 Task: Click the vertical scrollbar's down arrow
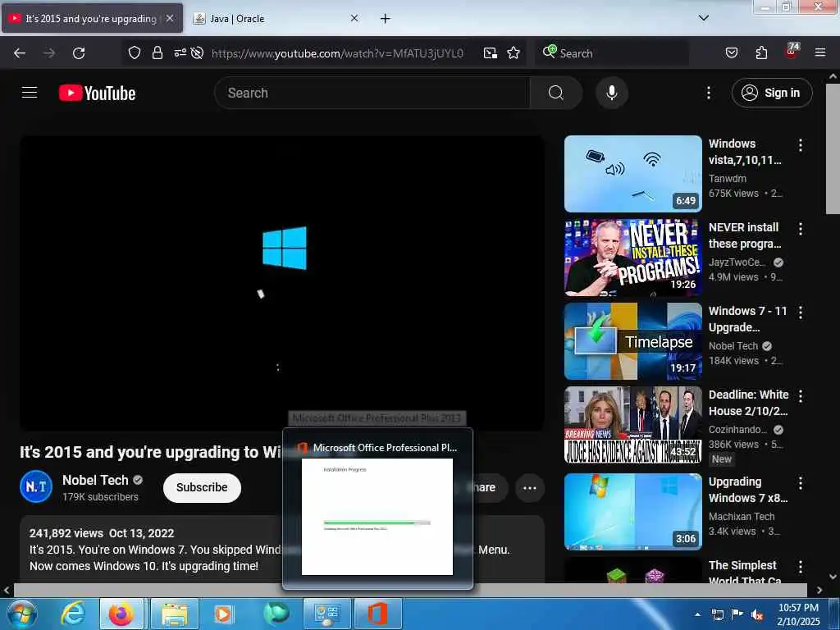click(x=833, y=577)
